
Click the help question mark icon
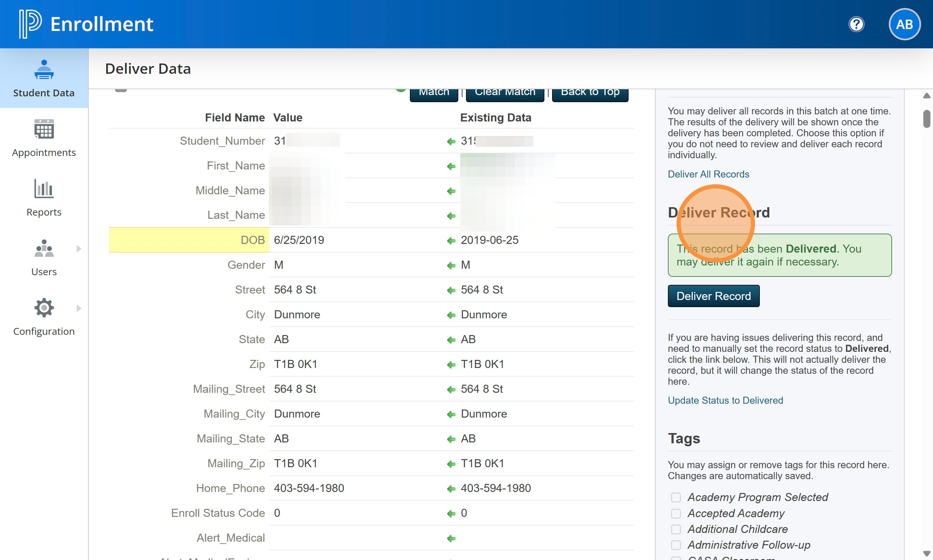(856, 24)
